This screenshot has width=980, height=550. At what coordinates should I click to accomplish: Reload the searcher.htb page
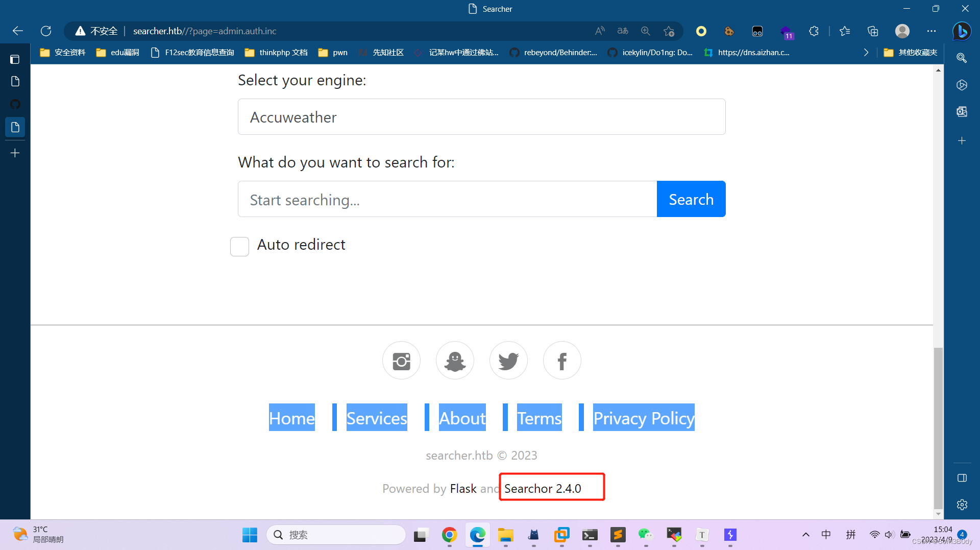pos(46,31)
